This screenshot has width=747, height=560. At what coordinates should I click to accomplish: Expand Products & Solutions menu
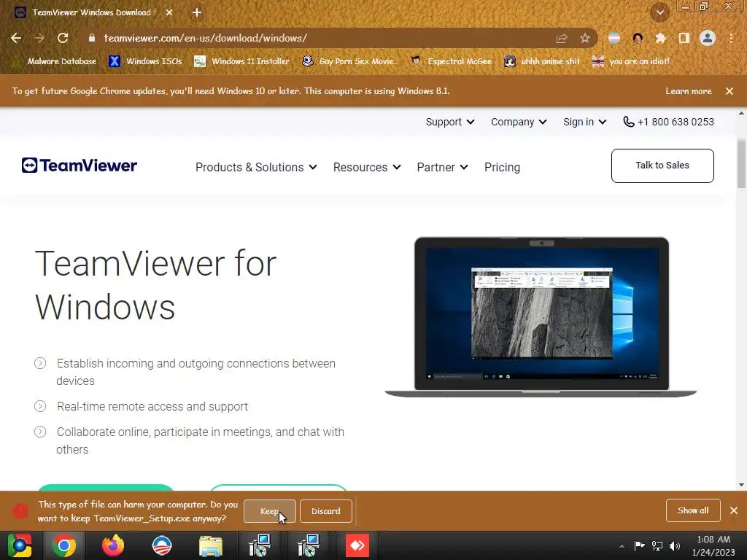point(256,167)
